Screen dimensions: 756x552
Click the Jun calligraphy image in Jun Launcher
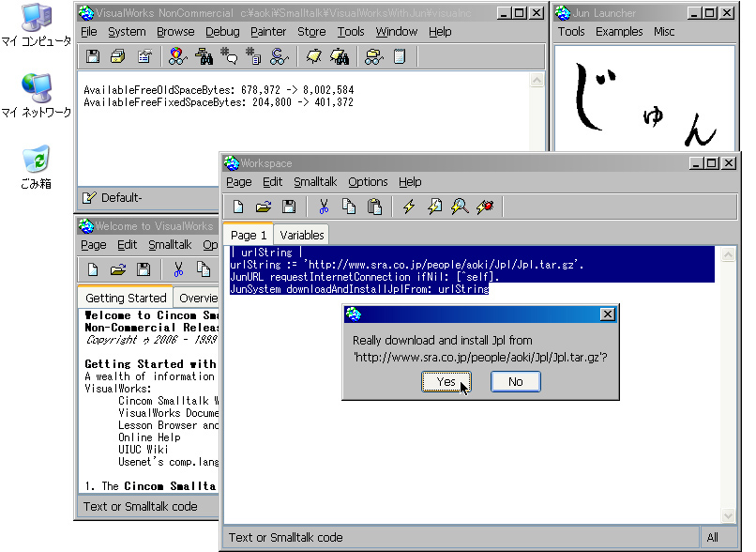tap(644, 99)
